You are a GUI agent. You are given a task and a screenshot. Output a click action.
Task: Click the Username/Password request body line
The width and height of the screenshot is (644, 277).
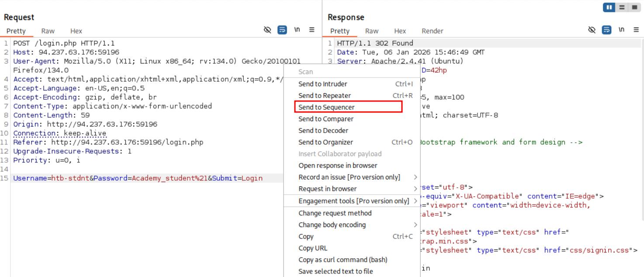138,178
